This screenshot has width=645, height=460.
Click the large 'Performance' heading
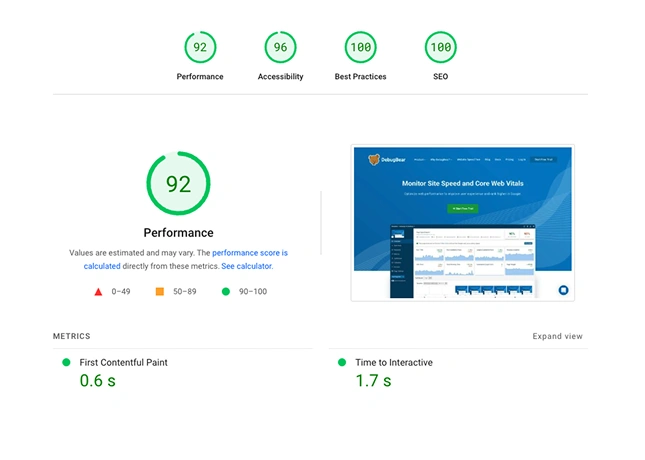[179, 232]
